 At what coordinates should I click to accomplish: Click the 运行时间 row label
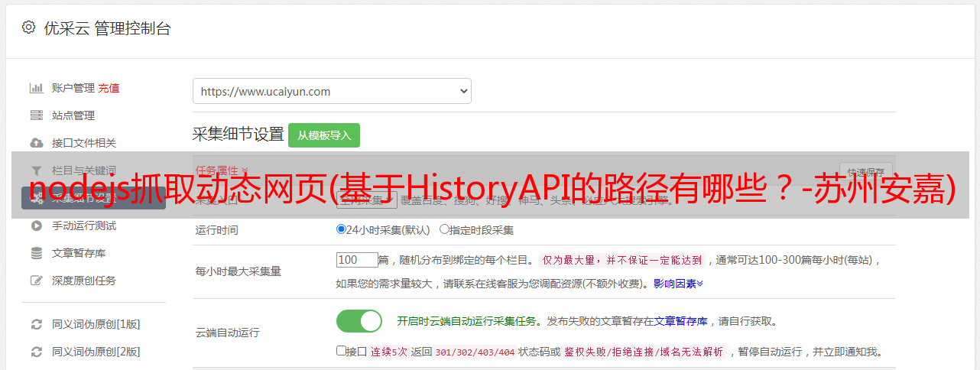pos(218,229)
